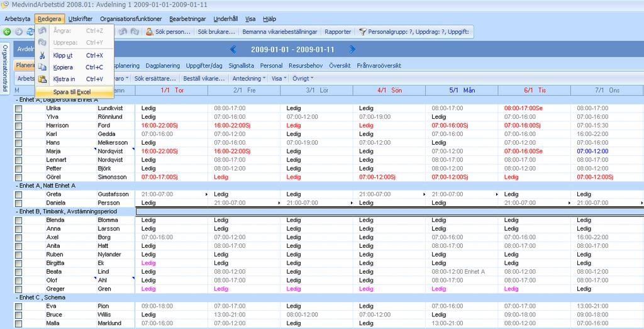Click the toolbar undo icon
The height and width of the screenshot is (329, 644).
point(123,31)
